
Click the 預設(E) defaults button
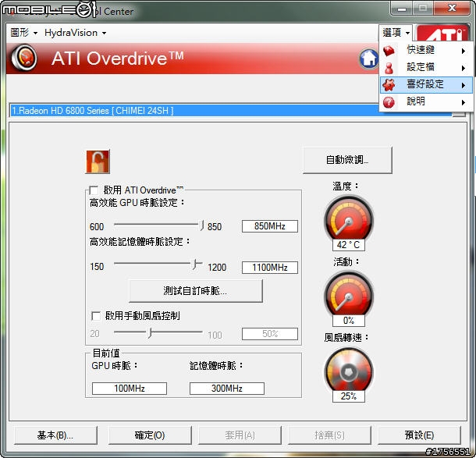click(420, 435)
